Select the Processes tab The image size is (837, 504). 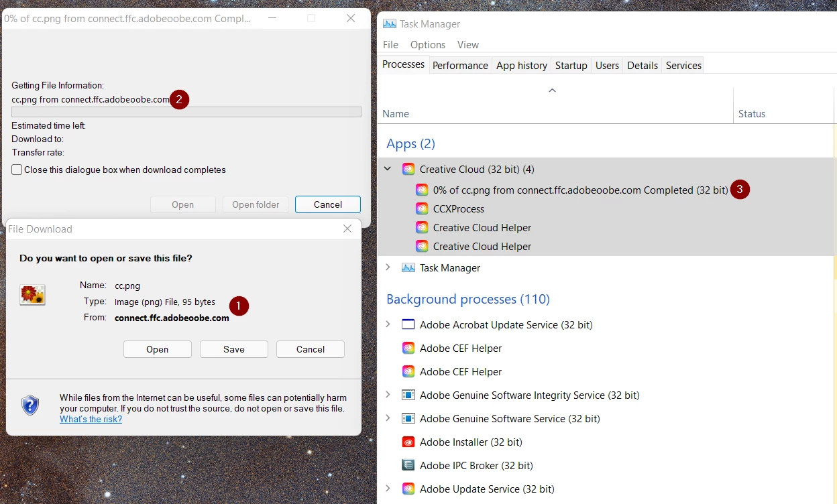coord(403,64)
